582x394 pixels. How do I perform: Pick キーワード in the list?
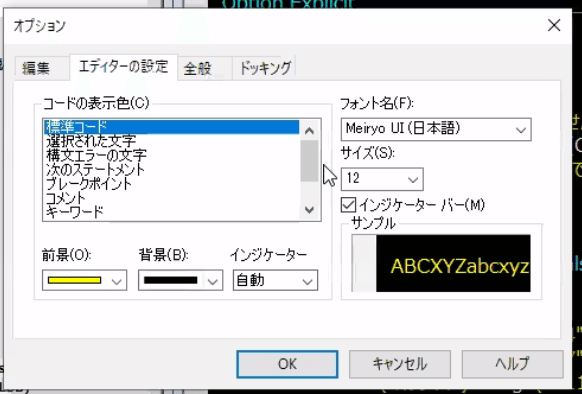click(171, 212)
